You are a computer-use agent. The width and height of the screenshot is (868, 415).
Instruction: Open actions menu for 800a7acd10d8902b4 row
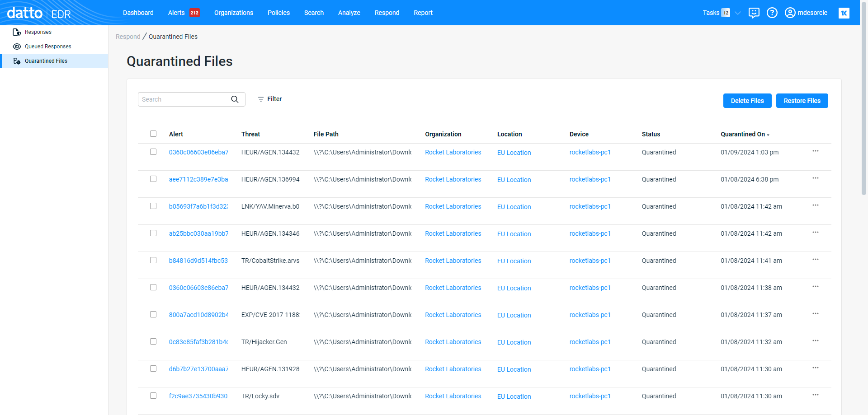pyautogui.click(x=815, y=314)
